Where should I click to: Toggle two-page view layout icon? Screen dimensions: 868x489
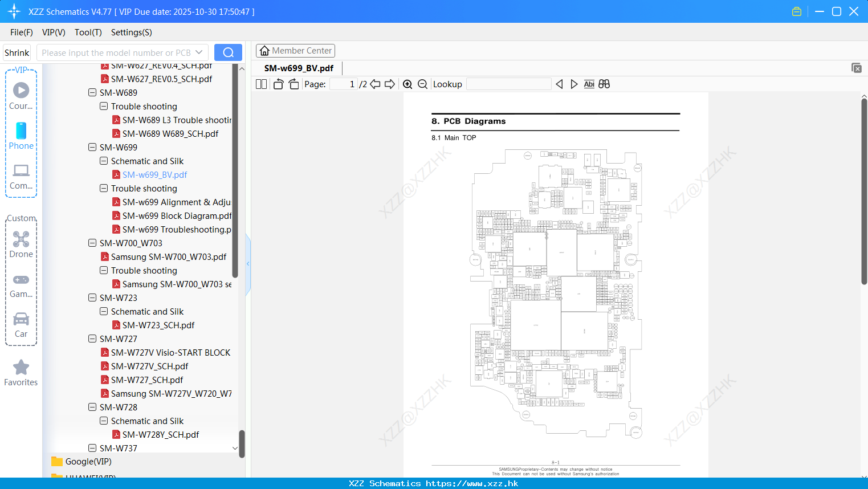[x=261, y=84]
